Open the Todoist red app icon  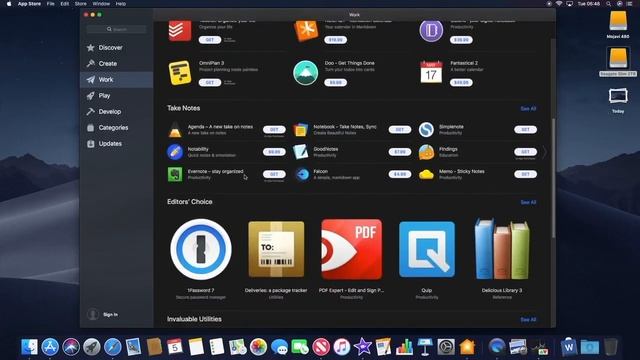tap(180, 31)
